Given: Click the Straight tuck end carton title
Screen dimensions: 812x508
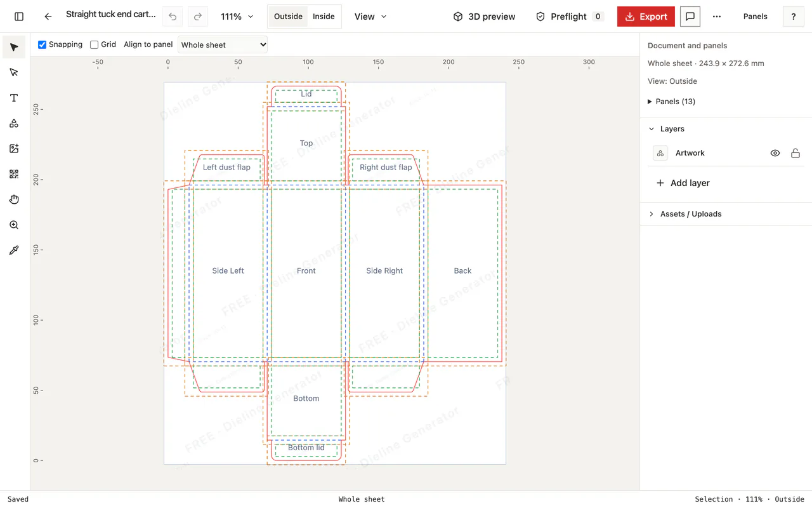Looking at the screenshot, I should [111, 14].
